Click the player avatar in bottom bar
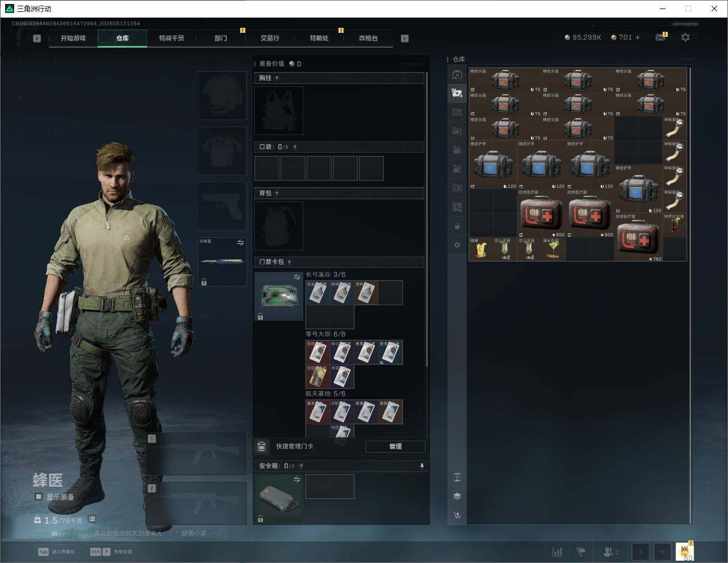The height and width of the screenshot is (563, 728). tap(685, 552)
